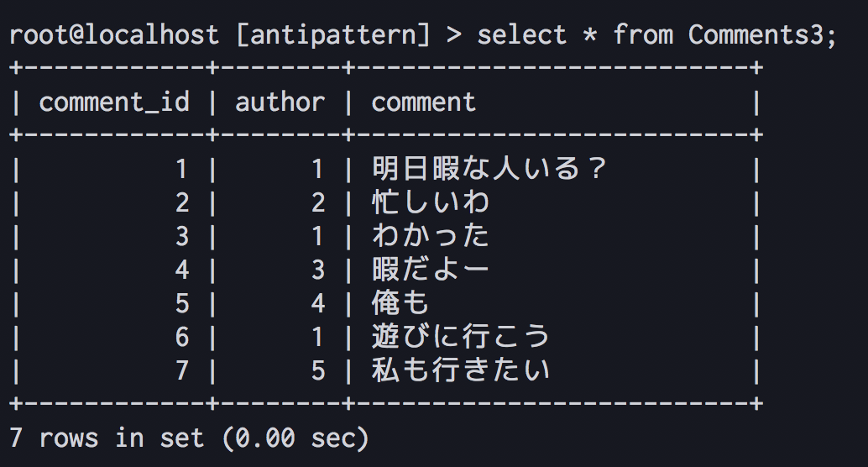Click the comment text 私も行きたい

(461, 370)
